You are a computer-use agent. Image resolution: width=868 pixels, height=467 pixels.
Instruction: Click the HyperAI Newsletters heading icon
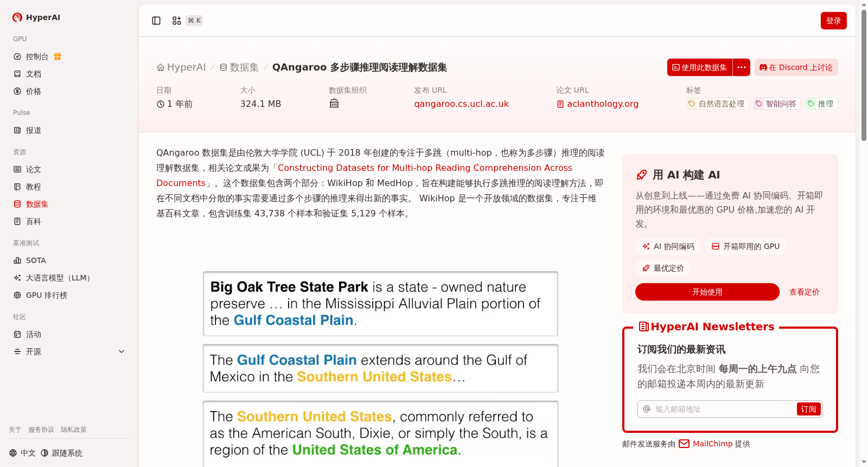pos(644,327)
